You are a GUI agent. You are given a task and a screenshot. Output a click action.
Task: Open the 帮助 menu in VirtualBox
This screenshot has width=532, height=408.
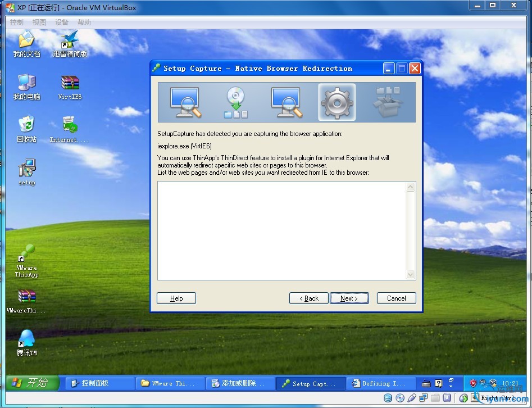[84, 22]
